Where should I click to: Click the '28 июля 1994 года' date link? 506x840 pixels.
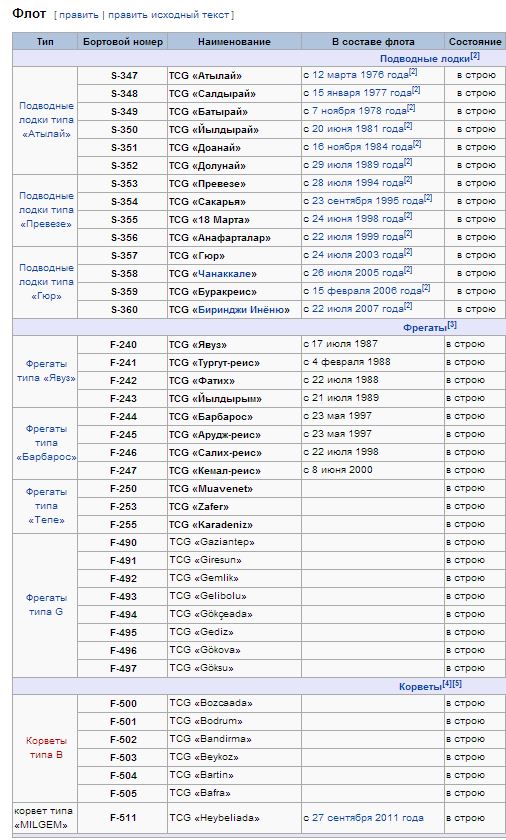pyautogui.click(x=358, y=183)
